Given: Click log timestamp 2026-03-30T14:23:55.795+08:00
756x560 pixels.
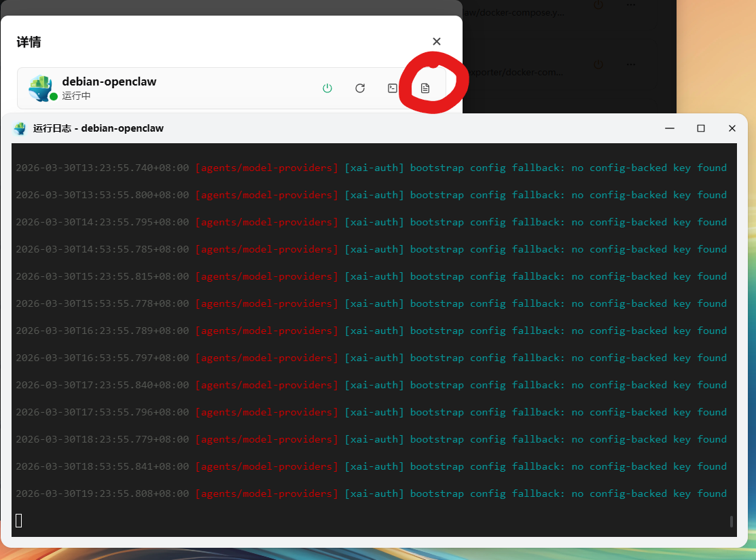Looking at the screenshot, I should pyautogui.click(x=102, y=222).
